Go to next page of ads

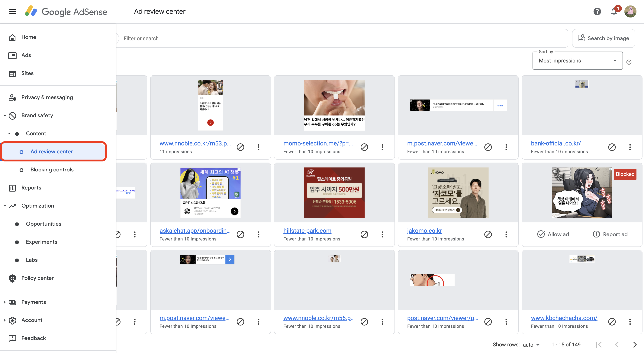click(635, 345)
